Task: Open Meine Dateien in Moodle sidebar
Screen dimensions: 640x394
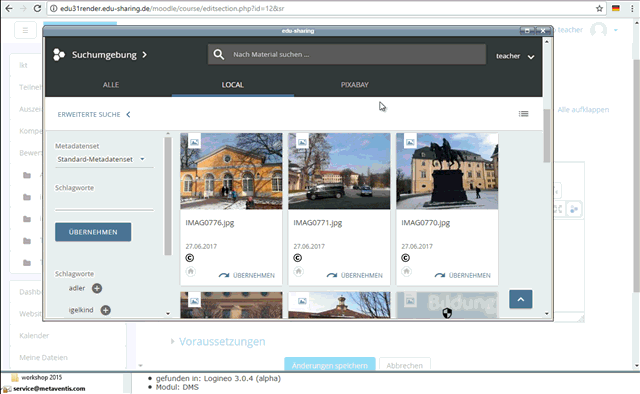Action: click(x=43, y=358)
